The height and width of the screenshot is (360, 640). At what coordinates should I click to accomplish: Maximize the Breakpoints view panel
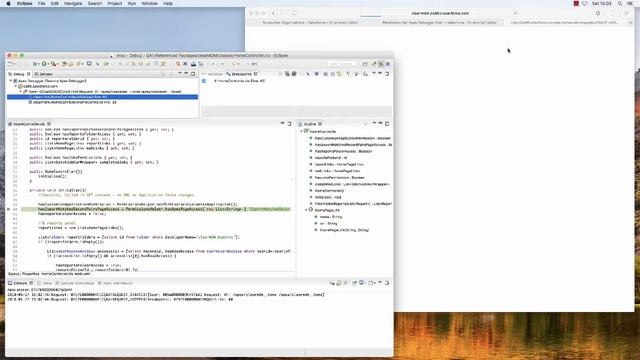pos(387,74)
